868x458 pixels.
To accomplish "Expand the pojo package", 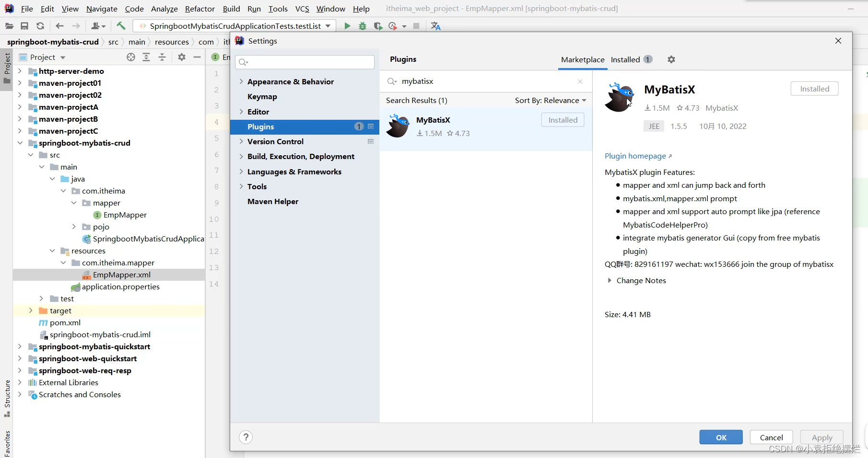I will point(74,227).
